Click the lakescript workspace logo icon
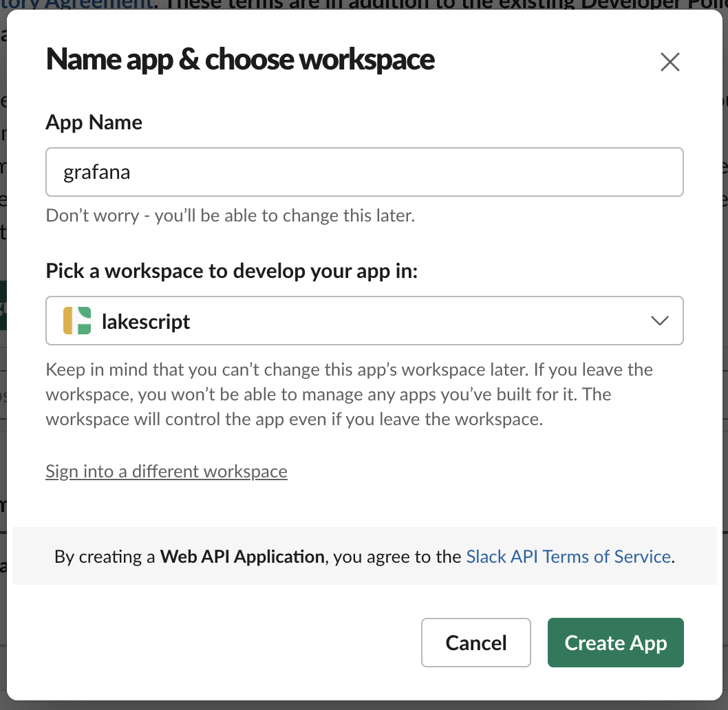Viewport: 728px width, 710px height. pos(77,321)
